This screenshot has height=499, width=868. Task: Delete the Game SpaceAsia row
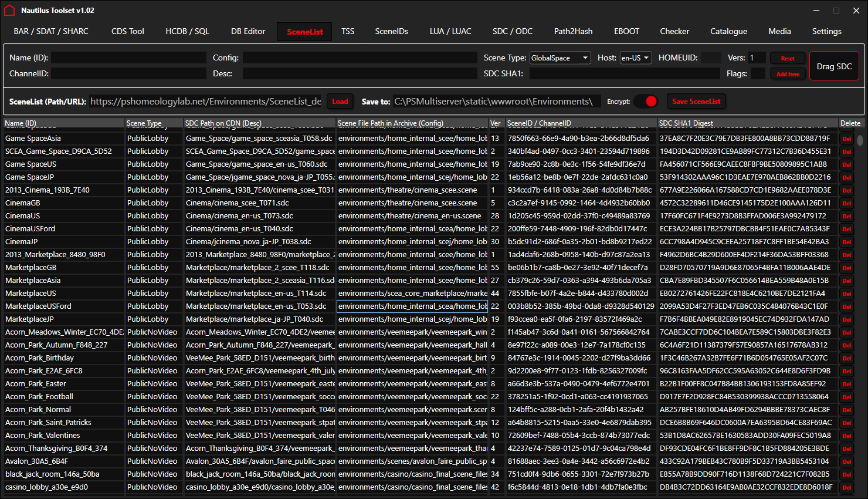[846, 139]
